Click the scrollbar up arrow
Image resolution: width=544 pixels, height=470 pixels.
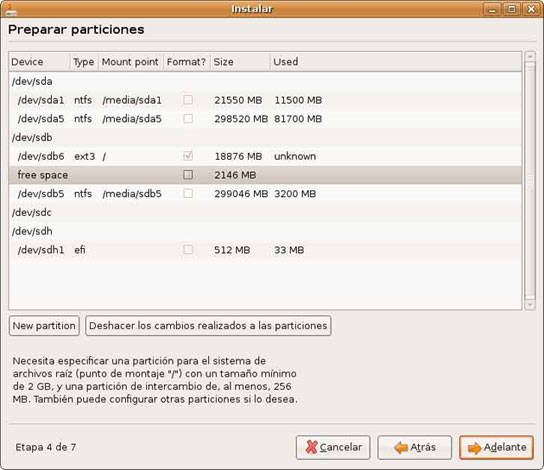530,57
